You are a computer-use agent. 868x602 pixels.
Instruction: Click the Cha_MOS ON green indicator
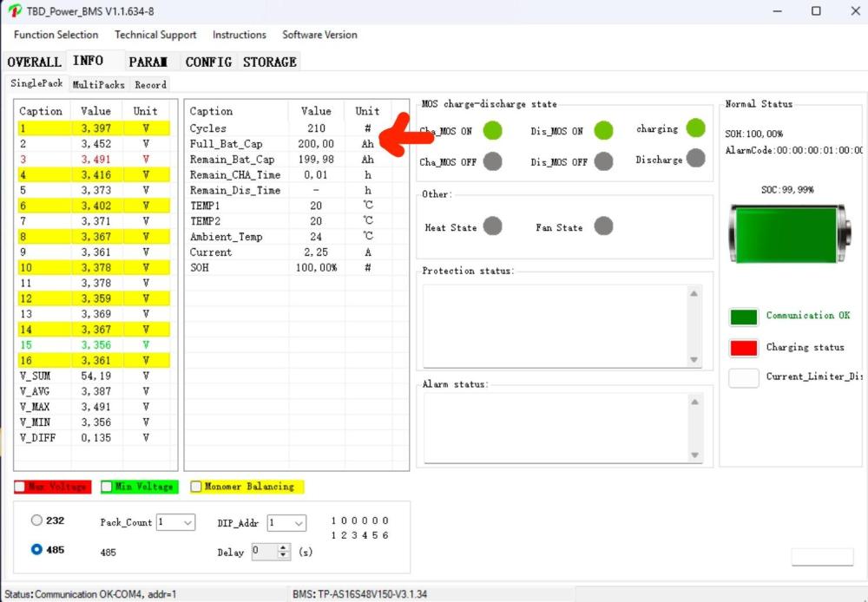[492, 131]
